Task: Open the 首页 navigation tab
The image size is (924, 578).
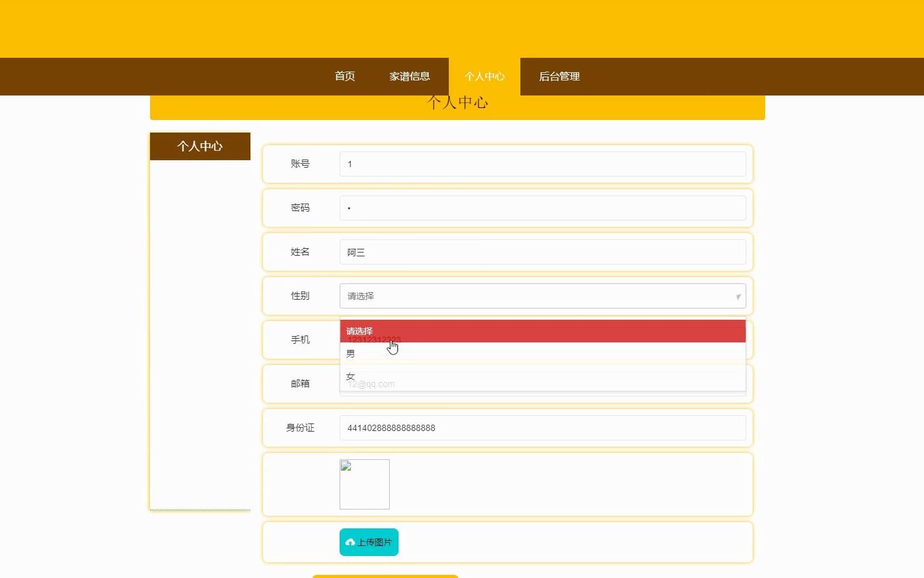Action: (x=345, y=76)
